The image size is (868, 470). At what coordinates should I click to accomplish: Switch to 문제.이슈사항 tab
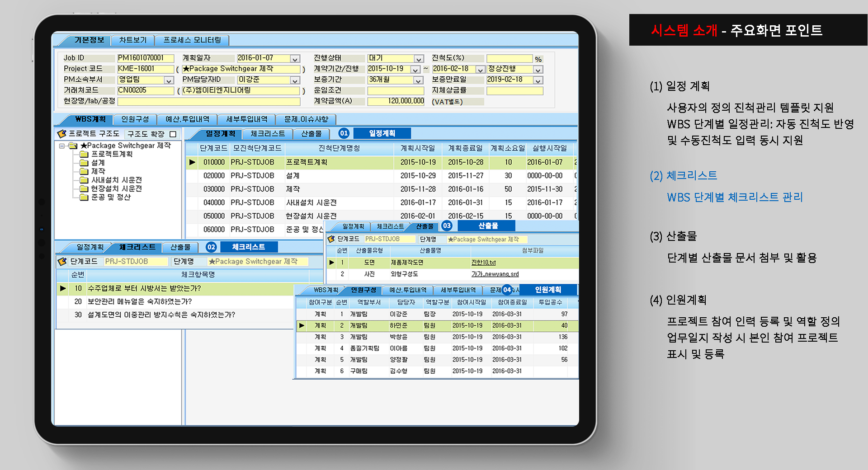point(306,119)
